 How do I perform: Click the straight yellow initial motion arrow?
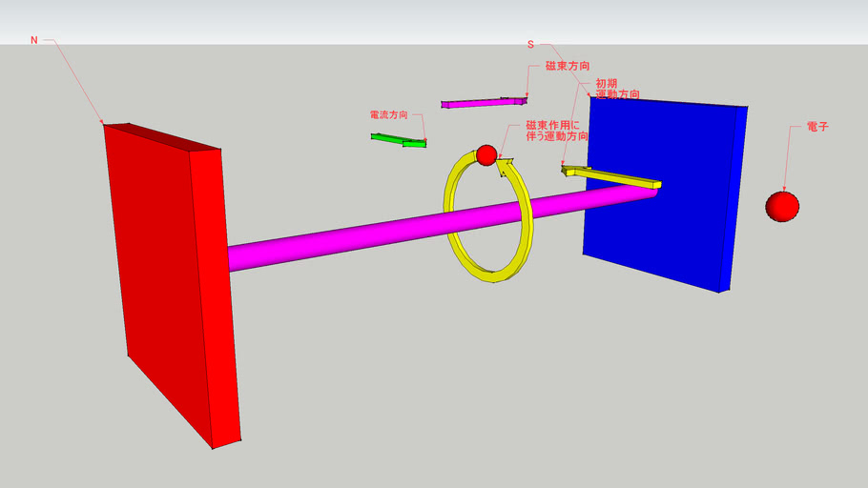[610, 175]
